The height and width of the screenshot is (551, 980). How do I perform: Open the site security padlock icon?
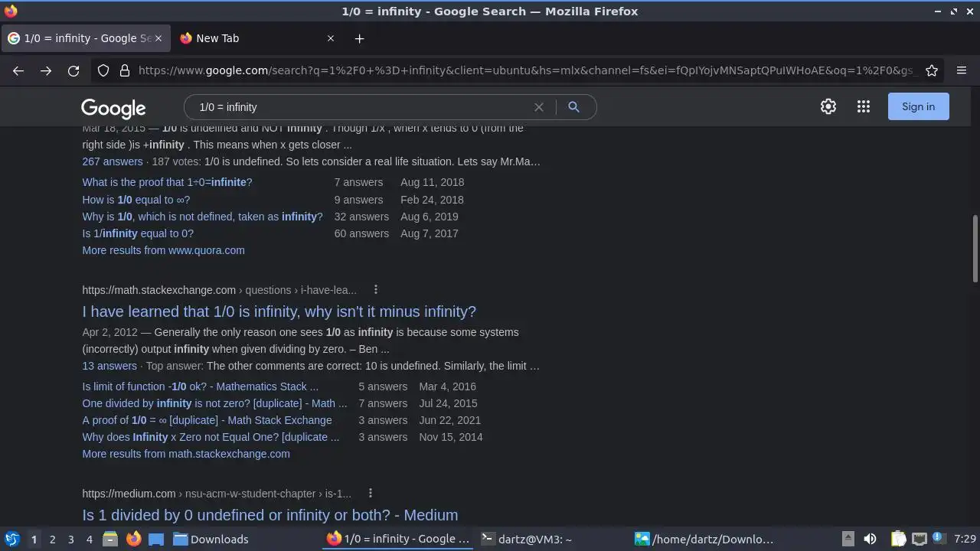coord(125,70)
